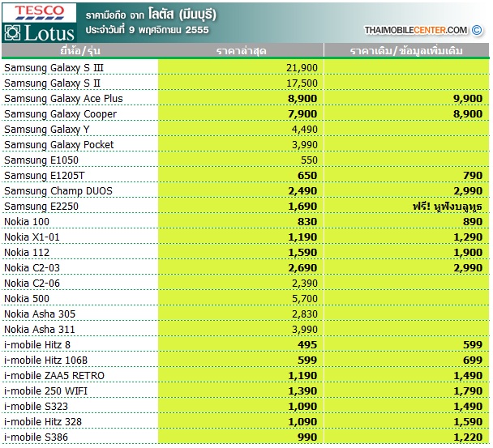Click old price 8,900 for Galaxy Cooper
This screenshot has height=448, width=493.
468,114
